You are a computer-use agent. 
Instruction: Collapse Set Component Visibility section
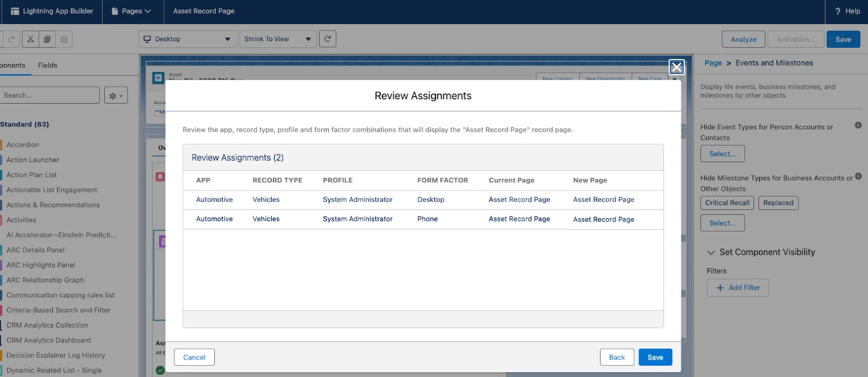pos(711,252)
